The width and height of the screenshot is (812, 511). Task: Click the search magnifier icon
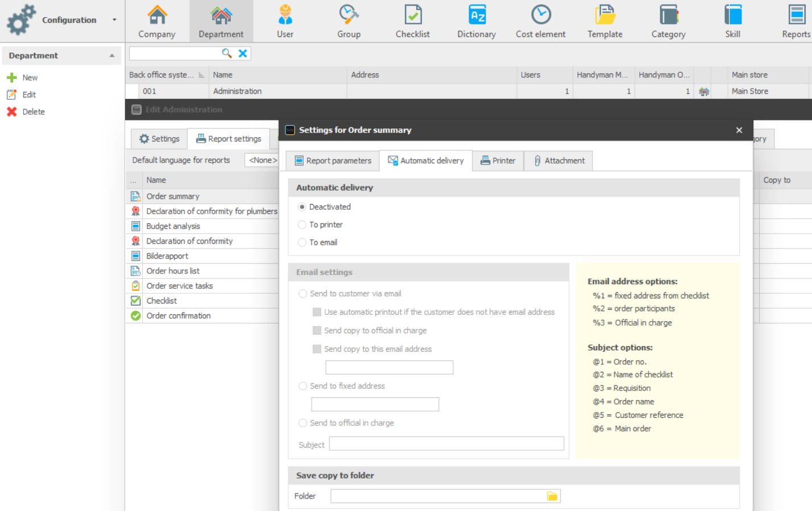[x=226, y=53]
